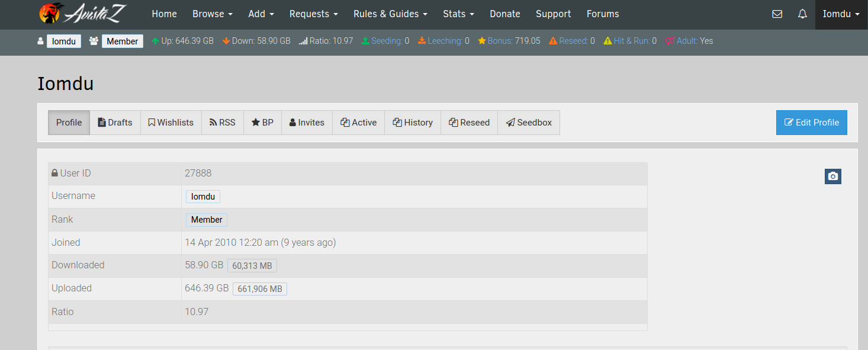Expand the Rules & Guides dropdown
868x350 pixels.
[390, 14]
